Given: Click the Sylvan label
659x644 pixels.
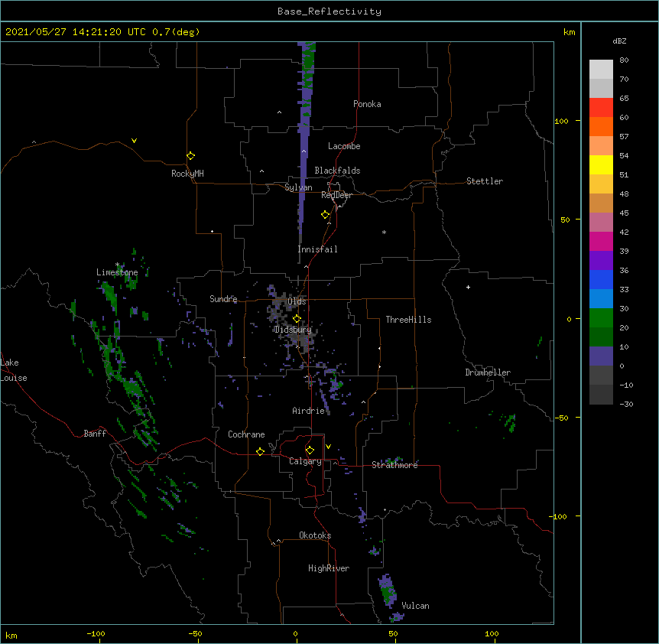Looking at the screenshot, I should click(x=298, y=187).
